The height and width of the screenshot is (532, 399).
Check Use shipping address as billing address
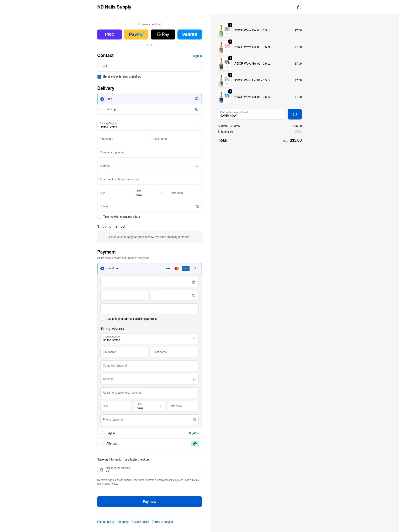[x=102, y=319]
